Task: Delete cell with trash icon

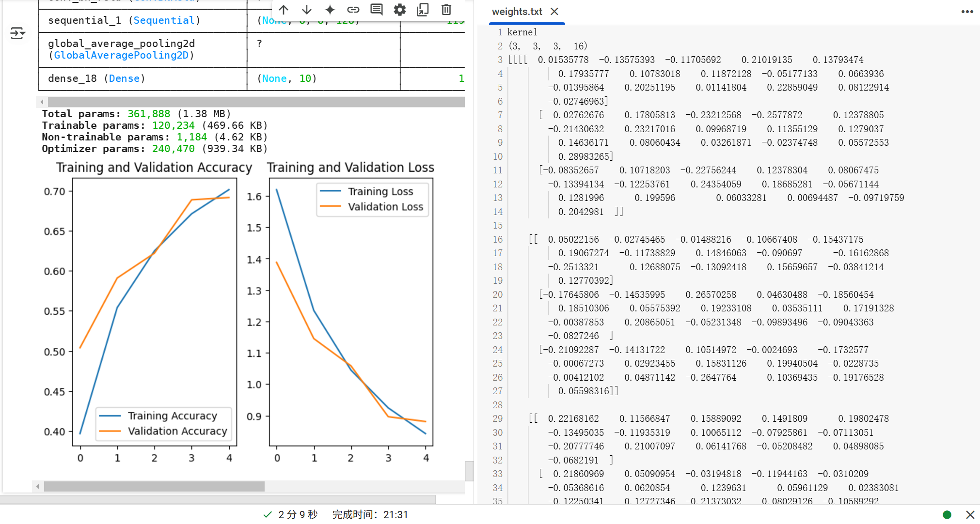Action: click(446, 10)
